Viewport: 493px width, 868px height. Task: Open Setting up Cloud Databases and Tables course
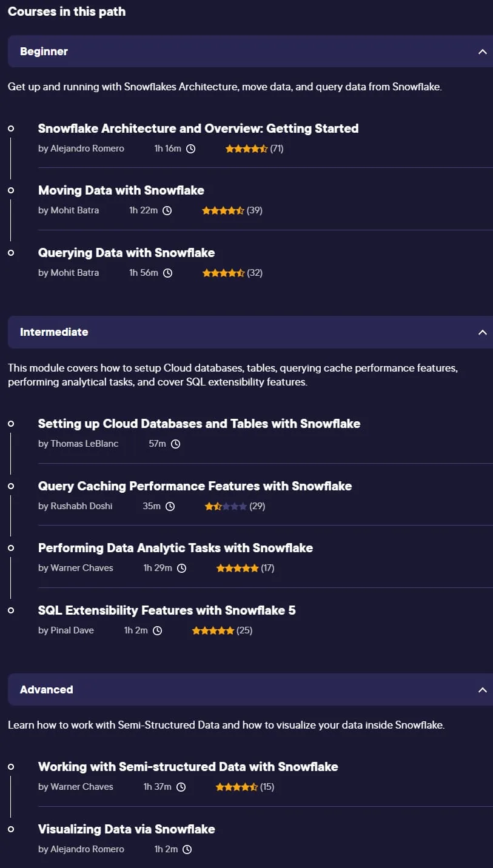(199, 424)
